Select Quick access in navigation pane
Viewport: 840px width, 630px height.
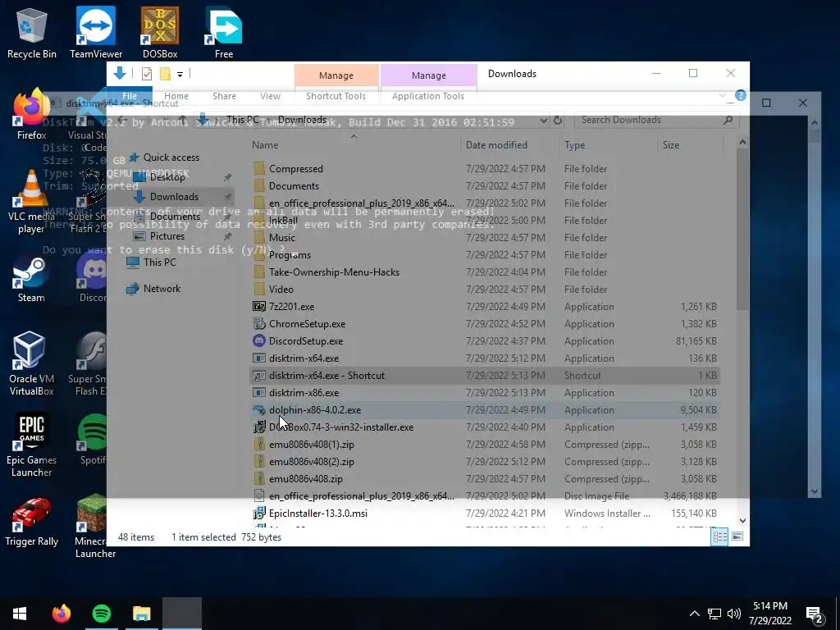pos(163,157)
